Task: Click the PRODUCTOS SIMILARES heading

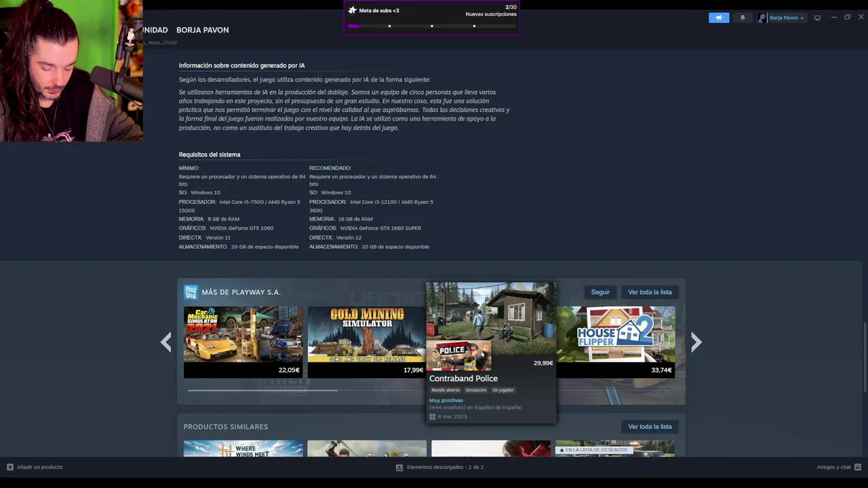Action: [226, 426]
